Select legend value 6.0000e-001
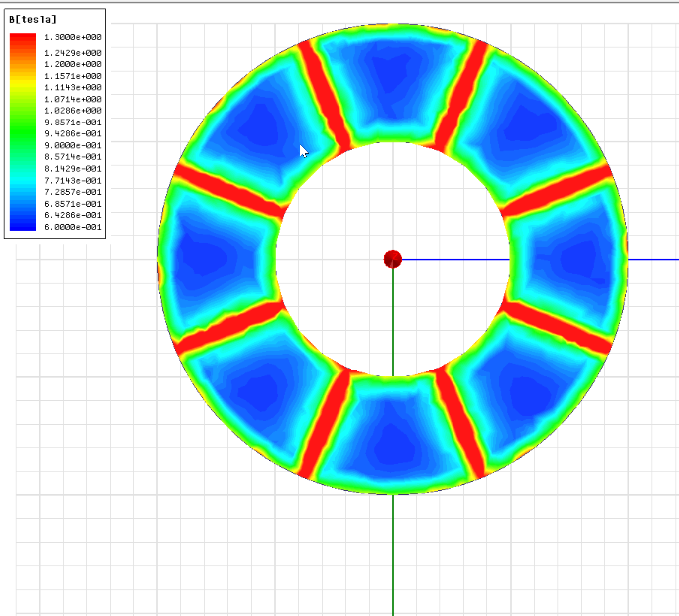The width and height of the screenshot is (679, 616). point(73,227)
